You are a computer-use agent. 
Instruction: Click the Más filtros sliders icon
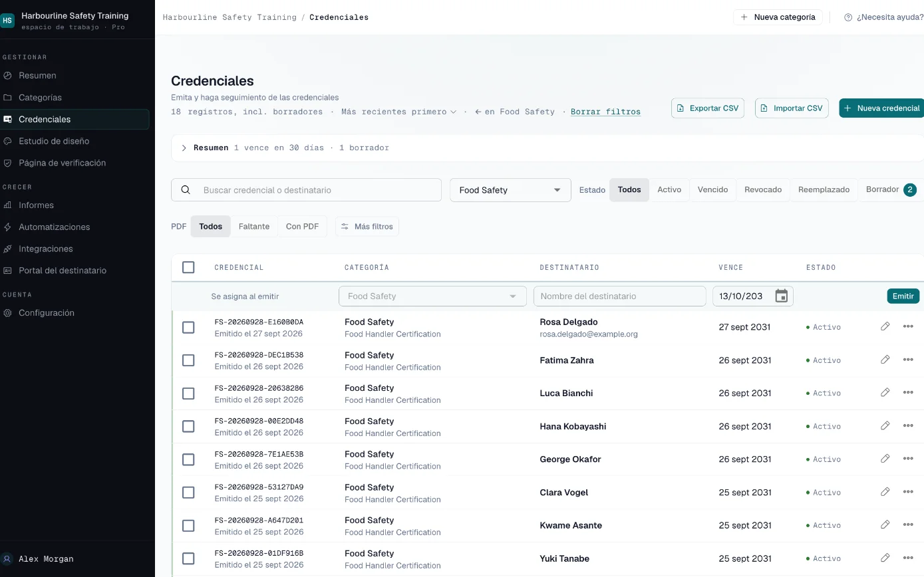coord(345,227)
